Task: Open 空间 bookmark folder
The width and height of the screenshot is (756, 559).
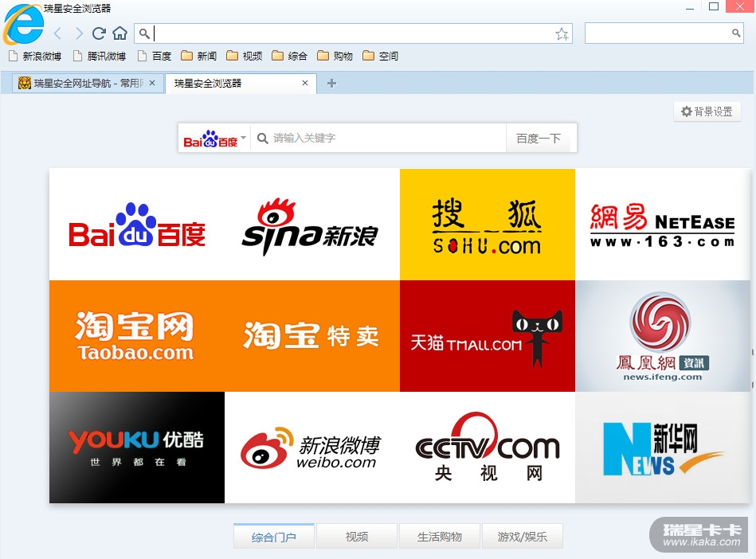Action: [x=381, y=56]
